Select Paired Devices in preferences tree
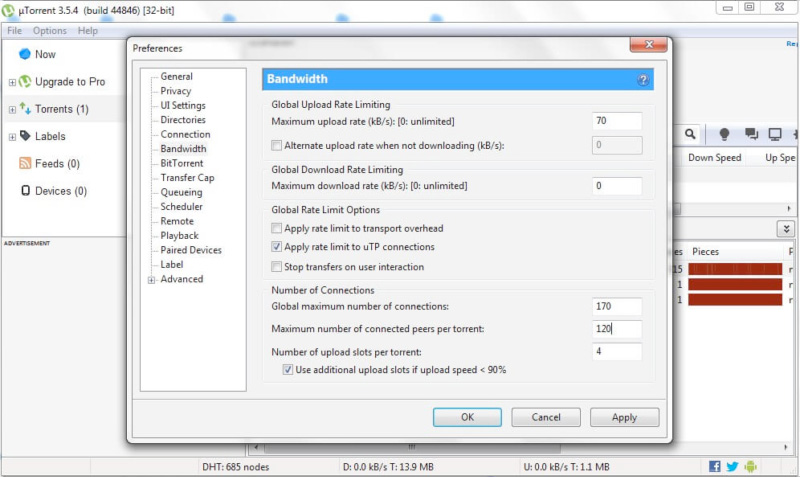The image size is (800, 477). [191, 250]
